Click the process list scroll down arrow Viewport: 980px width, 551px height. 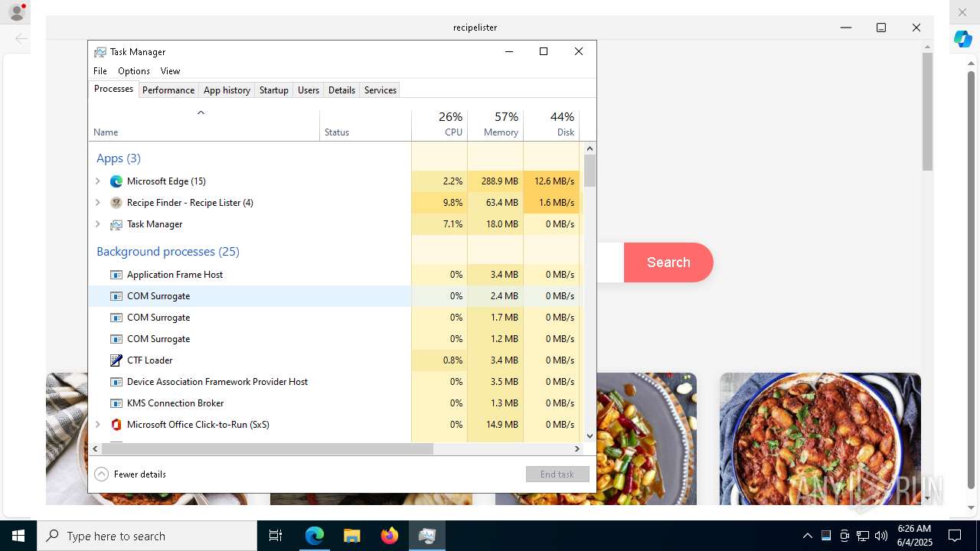point(590,436)
